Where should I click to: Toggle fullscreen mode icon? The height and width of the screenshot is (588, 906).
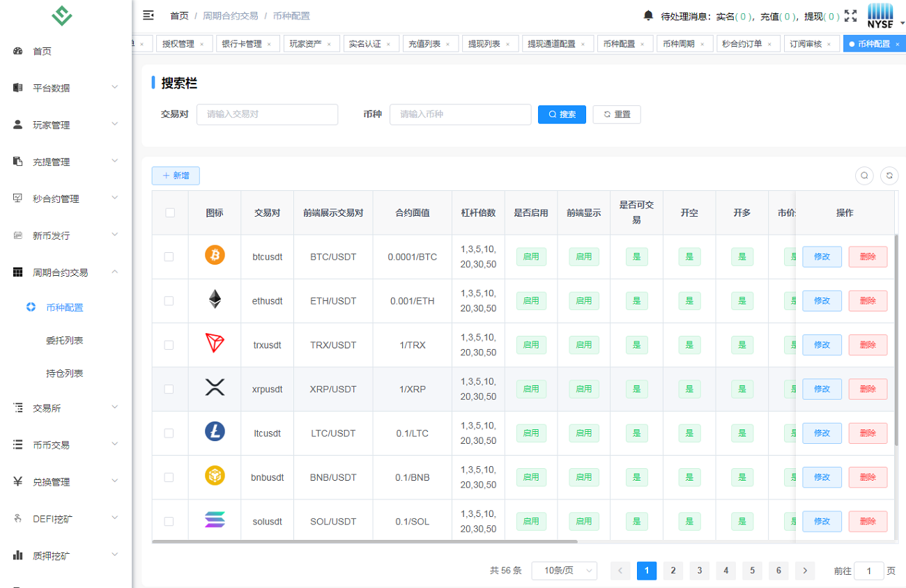click(850, 15)
